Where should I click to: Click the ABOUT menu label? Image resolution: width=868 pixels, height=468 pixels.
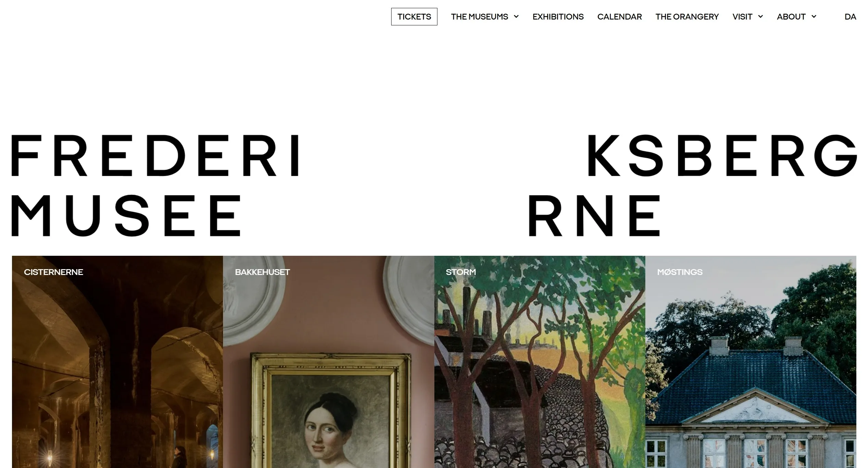[791, 16]
